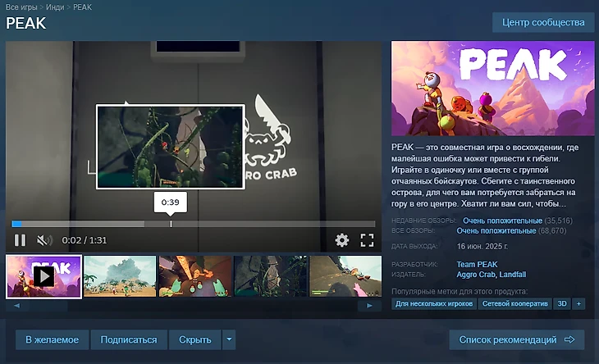Open publisher Landfall link

513,275
